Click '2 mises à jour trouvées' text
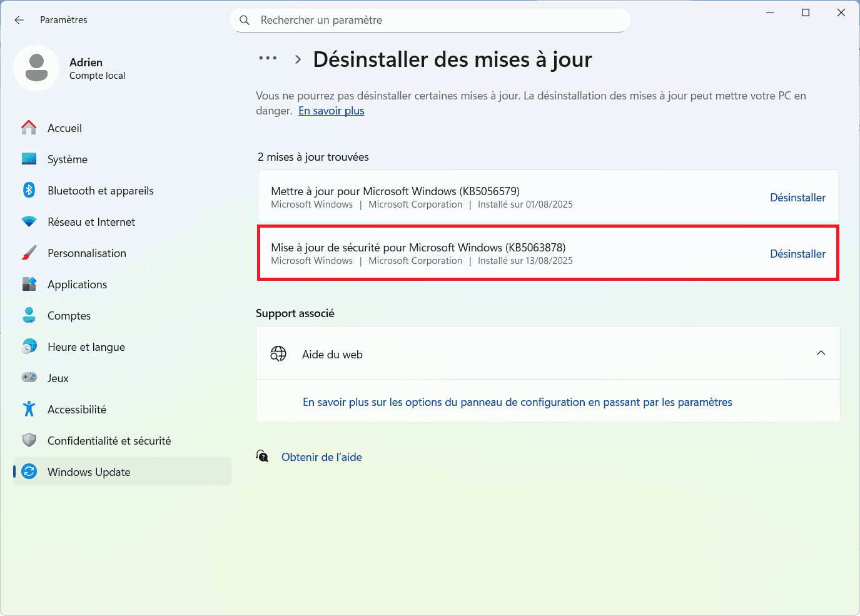Image resolution: width=860 pixels, height=616 pixels. click(313, 157)
